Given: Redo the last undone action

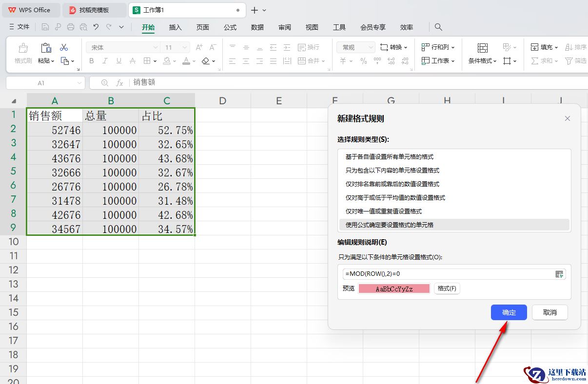Looking at the screenshot, I should point(109,27).
